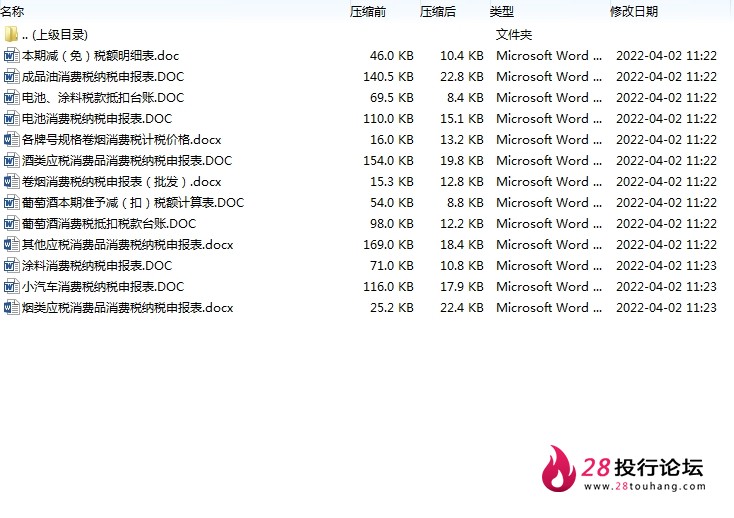Image resolution: width=734 pixels, height=518 pixels.
Task: Click the 10.8 KB compressed size value
Action: click(x=462, y=266)
